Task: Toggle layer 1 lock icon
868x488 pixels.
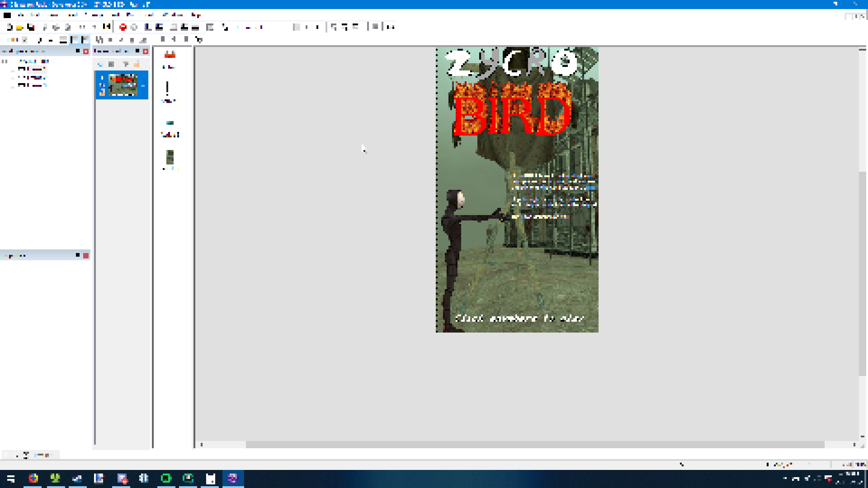Action: pyautogui.click(x=102, y=92)
